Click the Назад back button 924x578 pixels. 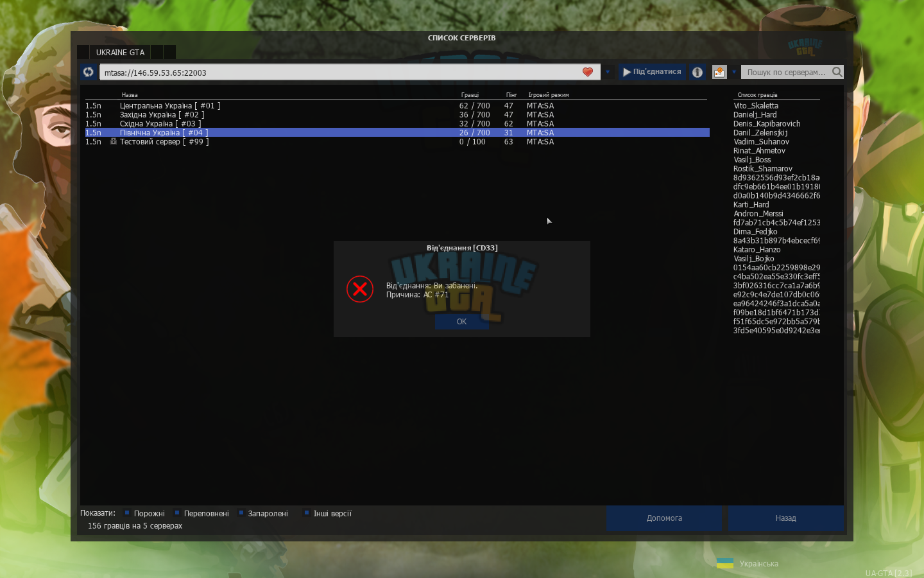click(785, 518)
